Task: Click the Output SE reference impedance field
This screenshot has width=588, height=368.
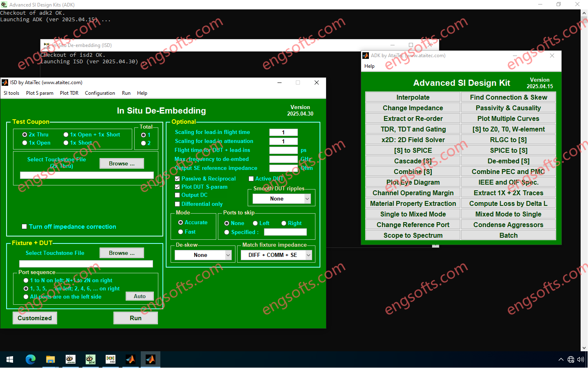Action: 283,168
